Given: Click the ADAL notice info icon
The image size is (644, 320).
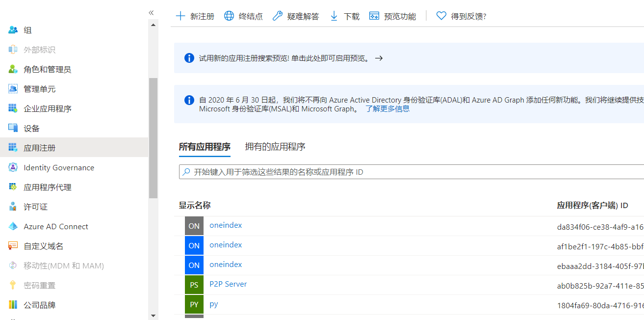Looking at the screenshot, I should (189, 100).
